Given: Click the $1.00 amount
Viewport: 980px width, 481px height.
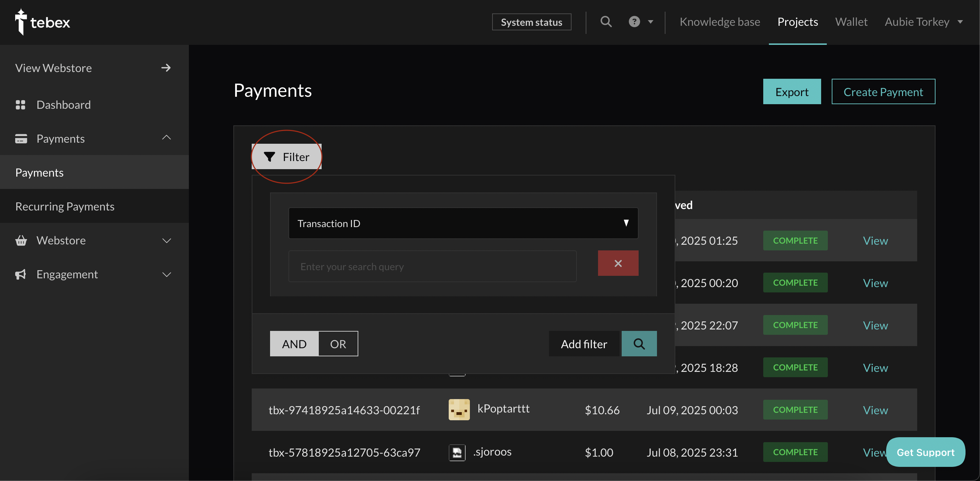Looking at the screenshot, I should point(599,452).
